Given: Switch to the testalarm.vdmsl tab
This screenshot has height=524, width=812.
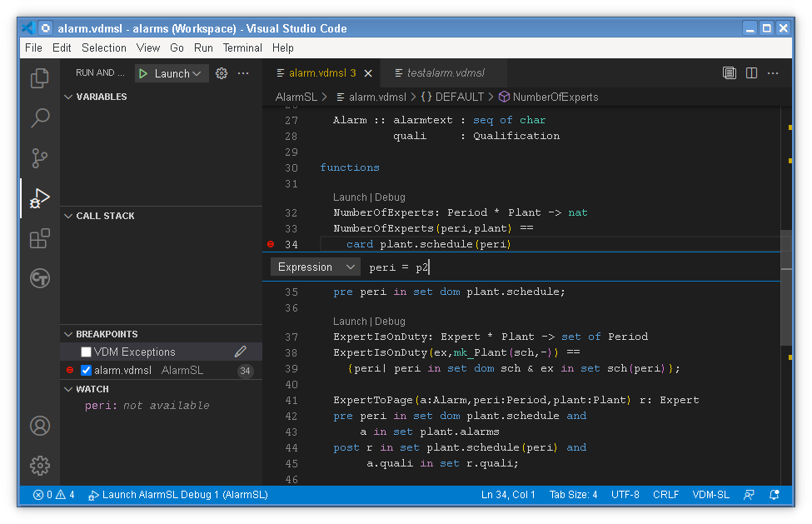Looking at the screenshot, I should [445, 73].
